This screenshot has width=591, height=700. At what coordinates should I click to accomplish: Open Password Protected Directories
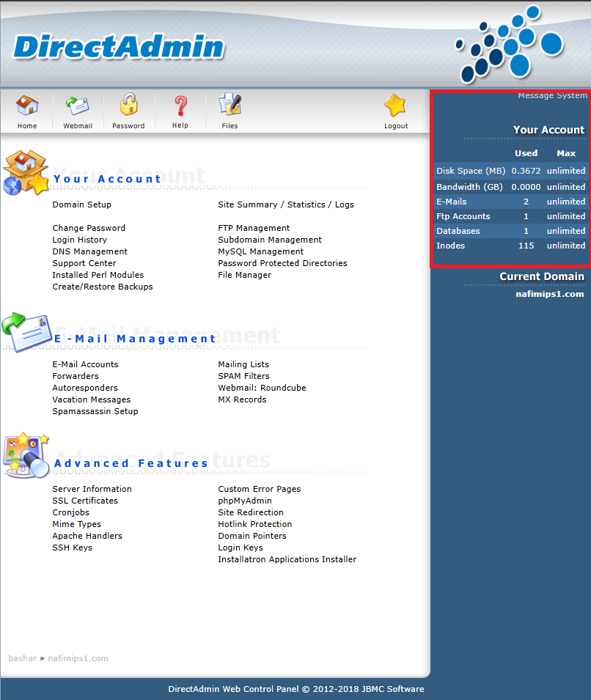coord(282,263)
